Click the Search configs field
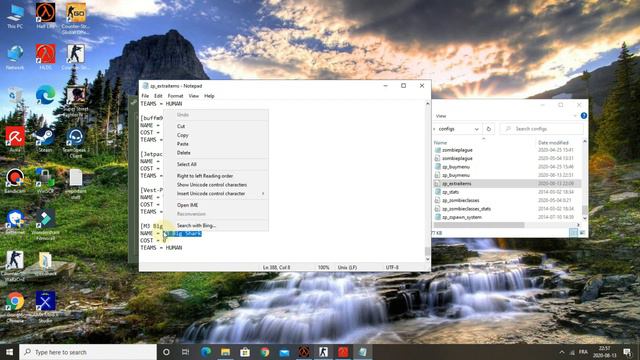Screen dimensions: 640x360 (x=542, y=129)
